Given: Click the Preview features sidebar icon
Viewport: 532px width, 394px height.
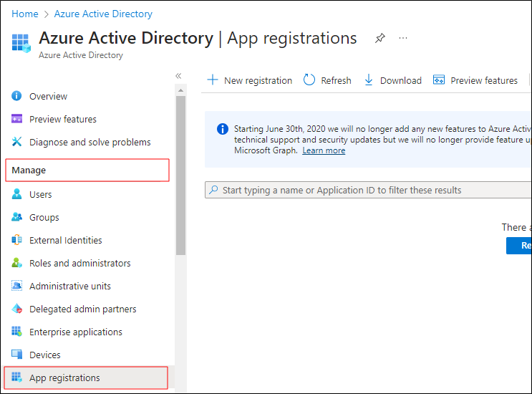Looking at the screenshot, I should pos(16,120).
